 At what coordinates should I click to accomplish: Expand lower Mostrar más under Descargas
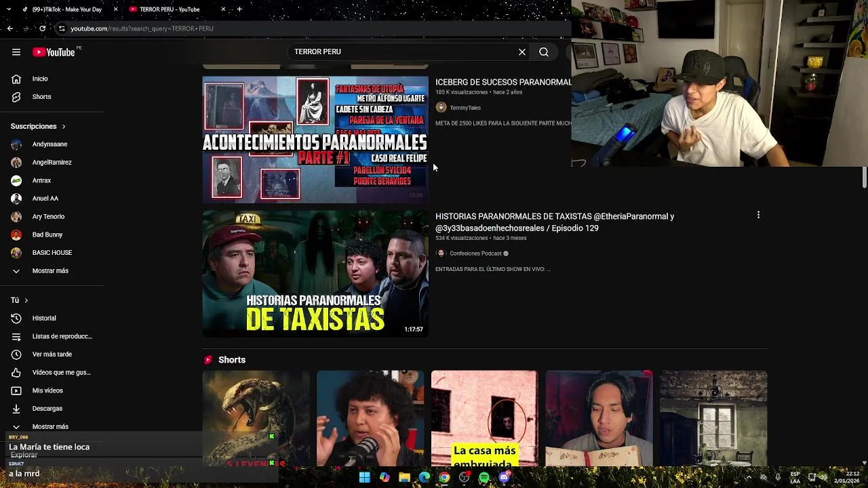click(52, 426)
